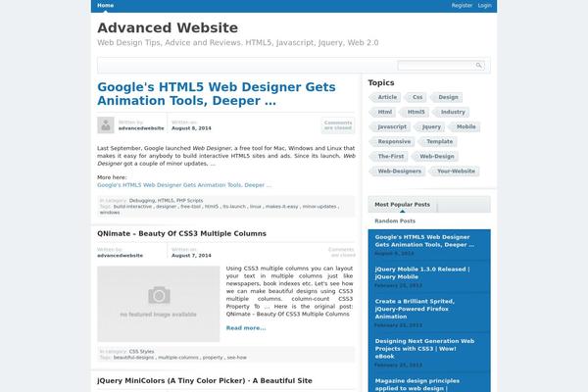The image size is (588, 392).
Task: Click the multiple-columns tag
Action: (x=178, y=358)
